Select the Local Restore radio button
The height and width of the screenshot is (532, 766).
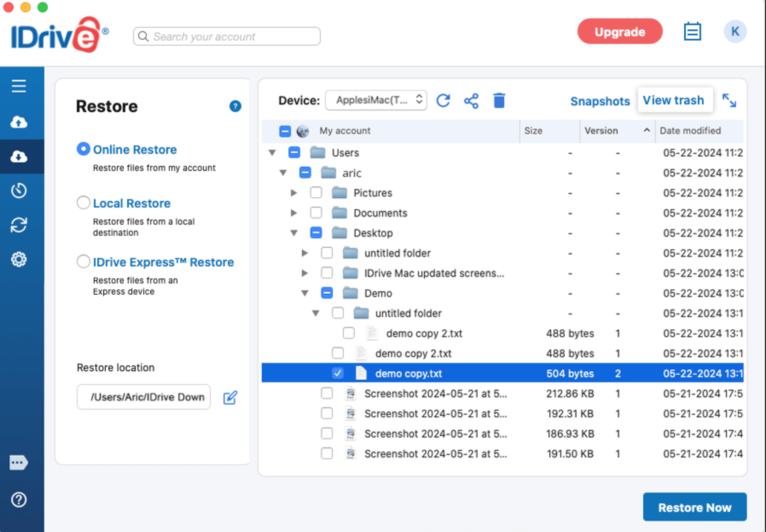[x=83, y=203]
